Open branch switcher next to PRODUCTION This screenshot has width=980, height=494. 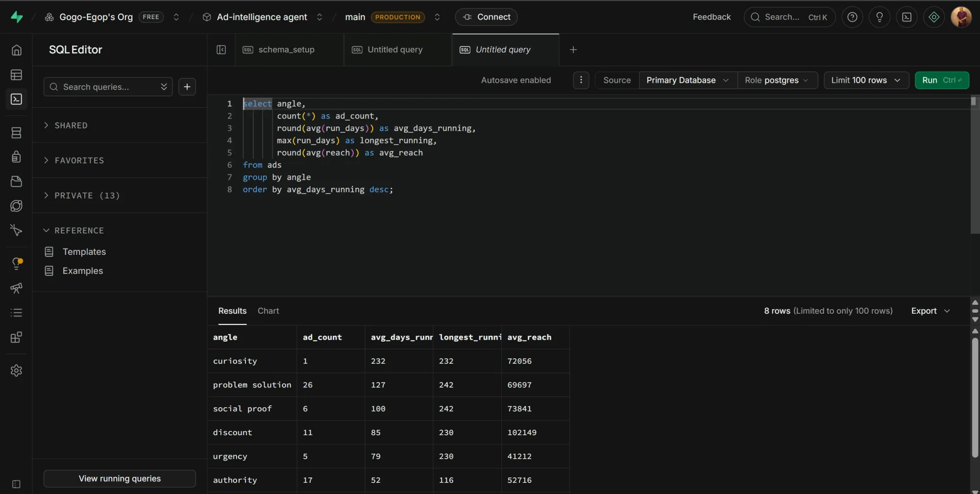click(x=437, y=17)
